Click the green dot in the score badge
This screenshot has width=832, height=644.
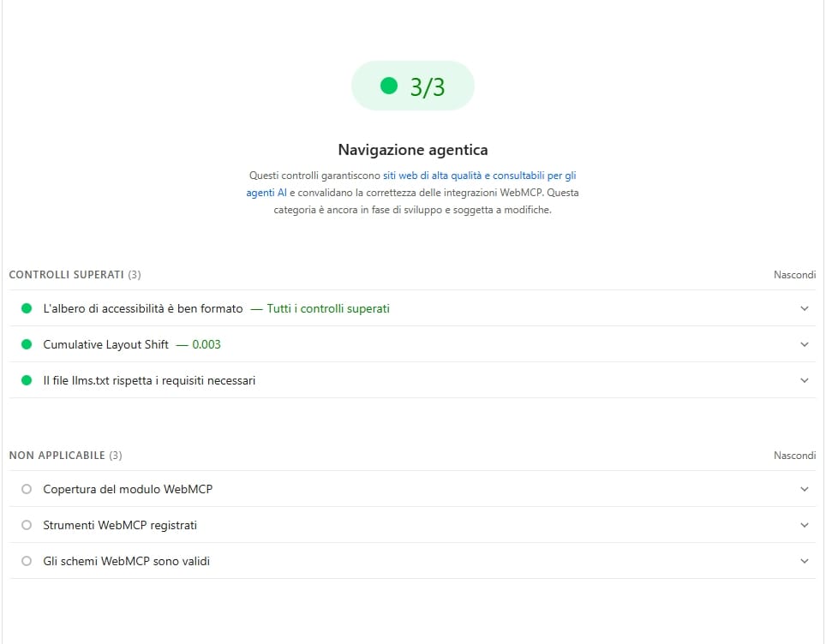389,86
